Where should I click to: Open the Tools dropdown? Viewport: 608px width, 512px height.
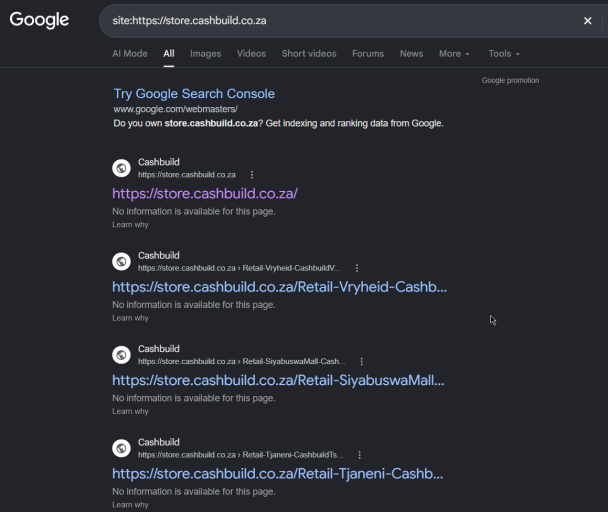(x=504, y=54)
